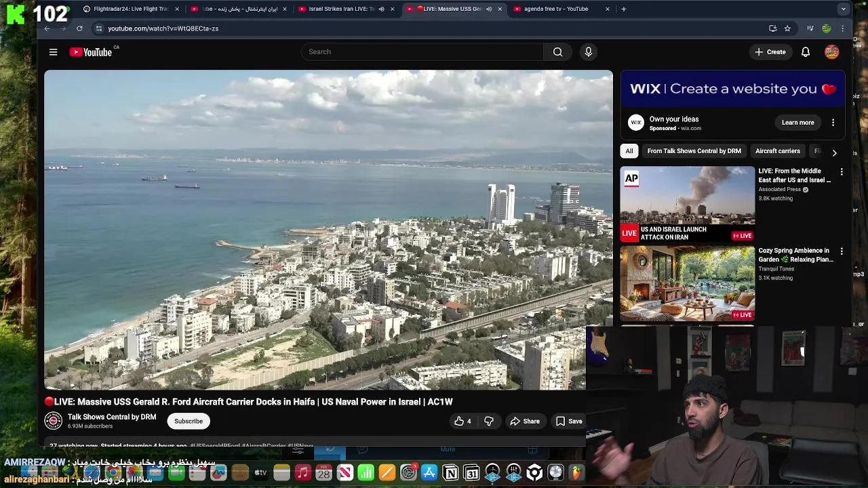Mute audio on LIVE Massive USS tab

(489, 9)
